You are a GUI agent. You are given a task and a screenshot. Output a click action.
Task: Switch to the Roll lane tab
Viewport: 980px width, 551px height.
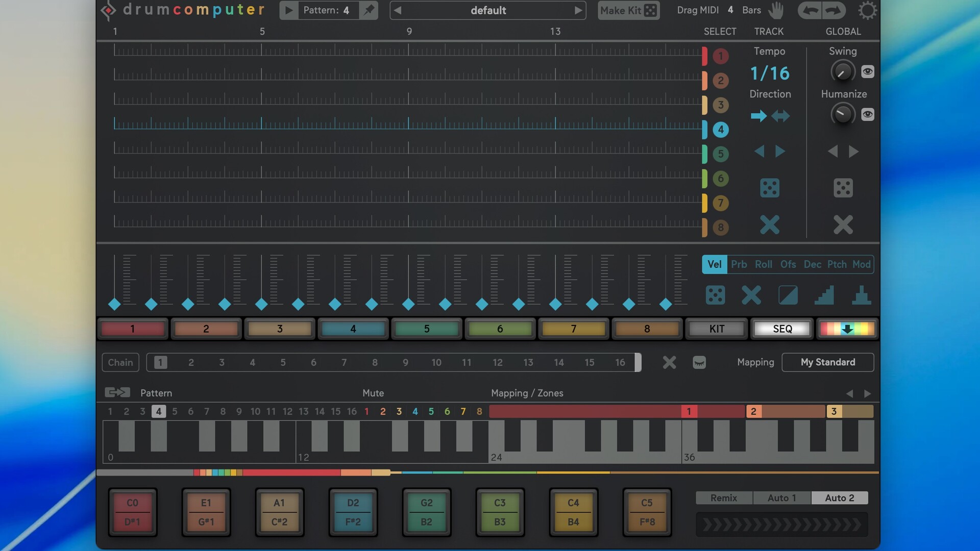[764, 264]
